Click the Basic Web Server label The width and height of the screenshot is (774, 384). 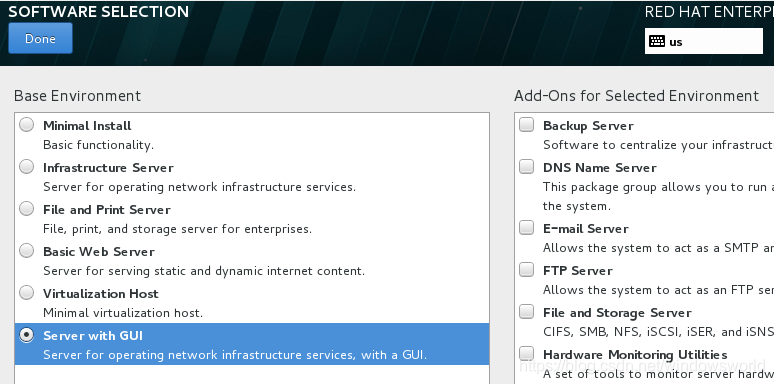click(99, 252)
